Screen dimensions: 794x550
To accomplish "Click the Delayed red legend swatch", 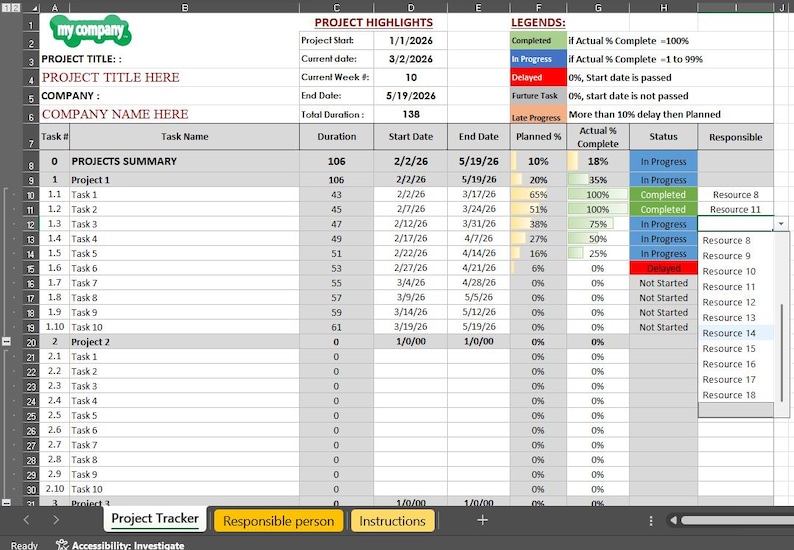I will coord(538,77).
